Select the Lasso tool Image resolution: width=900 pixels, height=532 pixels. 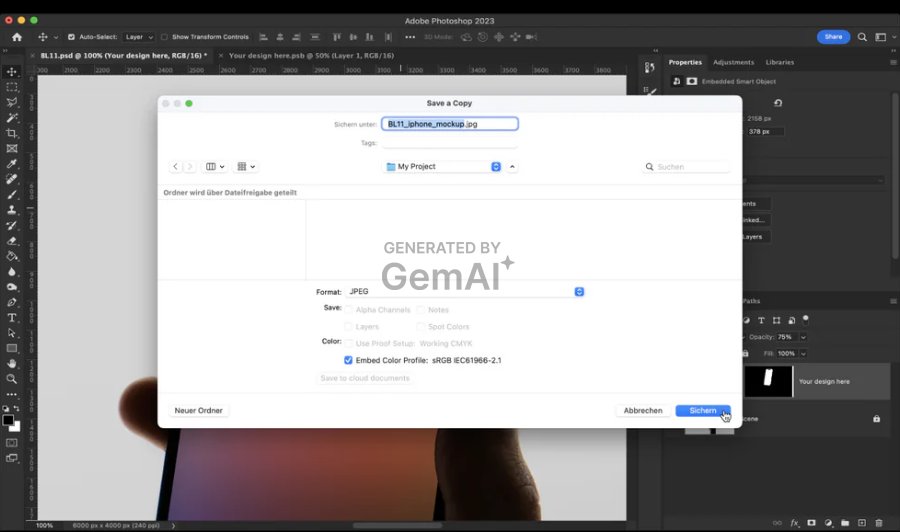pyautogui.click(x=11, y=103)
